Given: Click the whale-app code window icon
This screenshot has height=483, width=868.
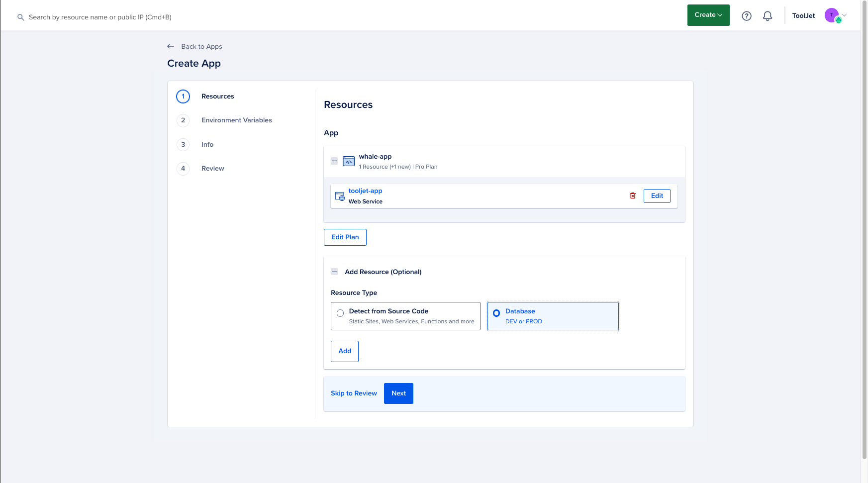Looking at the screenshot, I should point(349,161).
